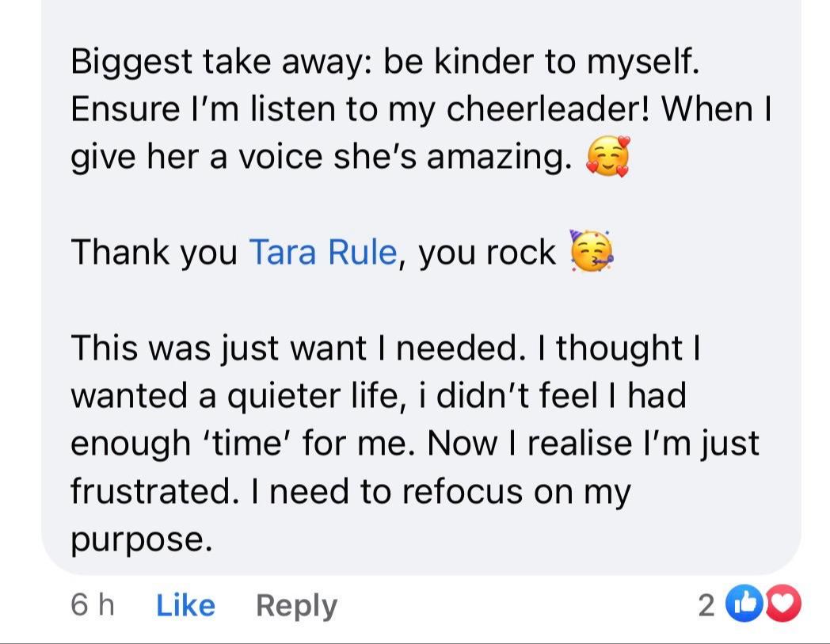Click the line containing 'time' in quotes
Viewport: 830px width, 644px height.
coord(415,444)
